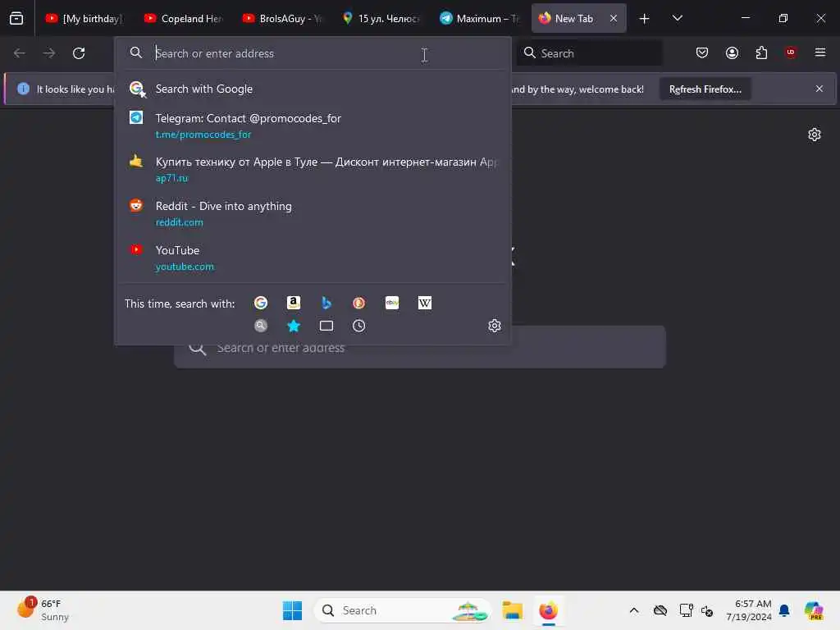The height and width of the screenshot is (630, 840).
Task: Open a new tab with the plus button
Action: [x=645, y=19]
